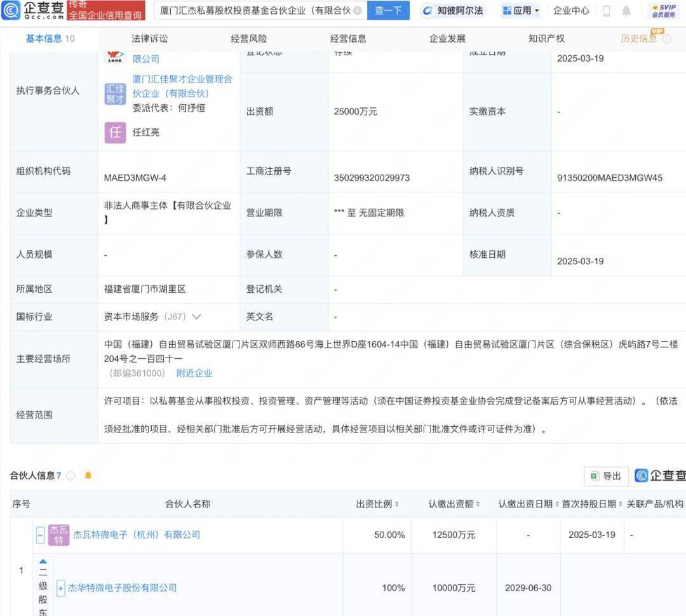Click the bell icon next to 合伙人信息
Screen dimensions: 686x616
[x=88, y=475]
